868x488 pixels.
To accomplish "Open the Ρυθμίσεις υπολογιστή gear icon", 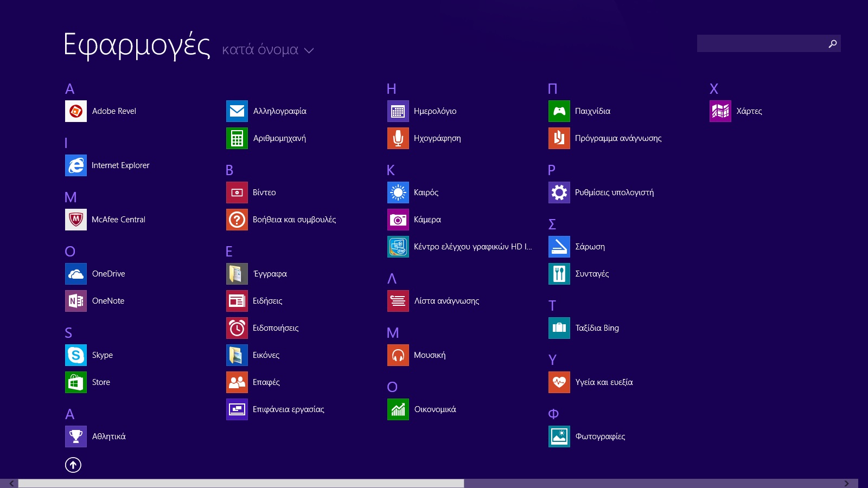I will [559, 192].
